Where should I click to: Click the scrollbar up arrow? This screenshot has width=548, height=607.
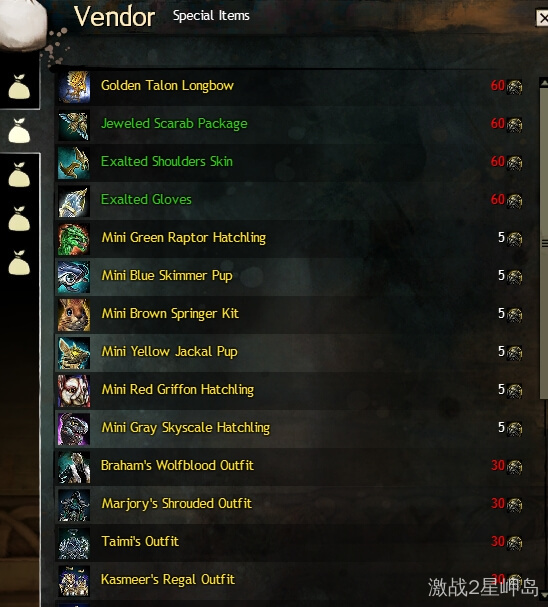(x=544, y=82)
